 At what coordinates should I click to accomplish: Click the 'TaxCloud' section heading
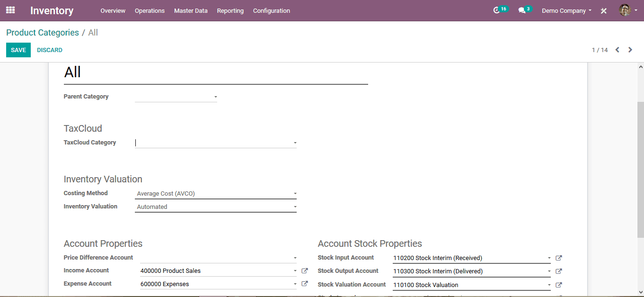83,128
